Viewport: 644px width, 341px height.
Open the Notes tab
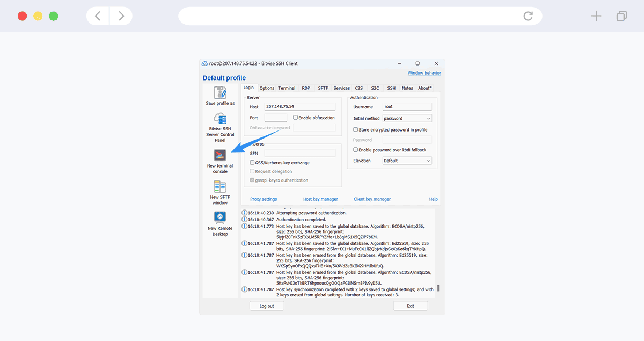coord(407,88)
